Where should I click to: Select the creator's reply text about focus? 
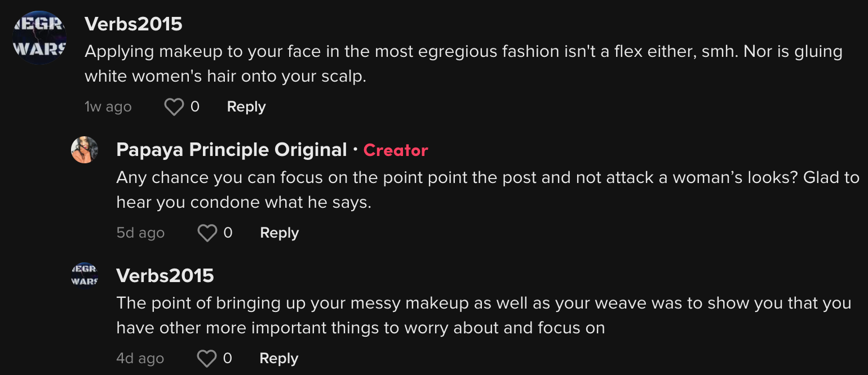click(488, 190)
